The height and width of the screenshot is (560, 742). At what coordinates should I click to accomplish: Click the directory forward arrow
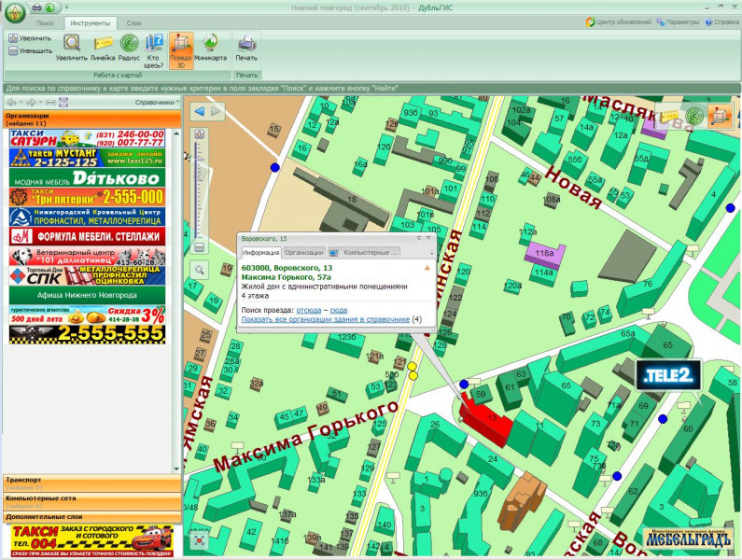click(31, 103)
